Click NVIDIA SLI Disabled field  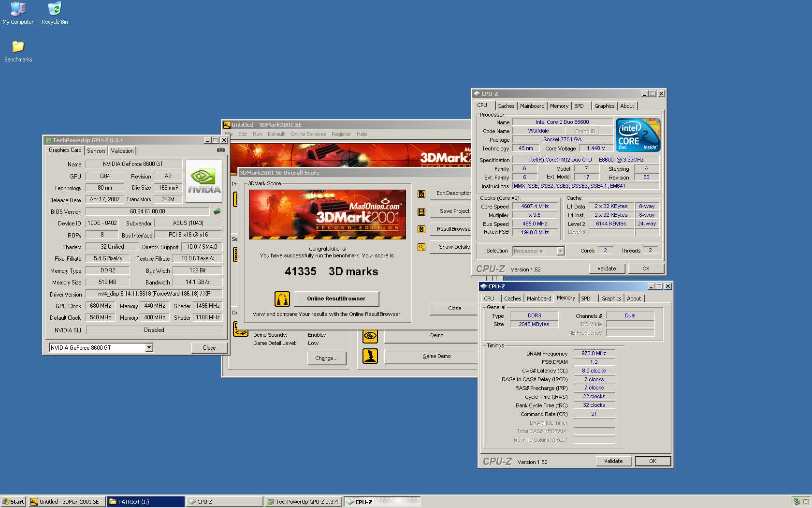coord(154,330)
